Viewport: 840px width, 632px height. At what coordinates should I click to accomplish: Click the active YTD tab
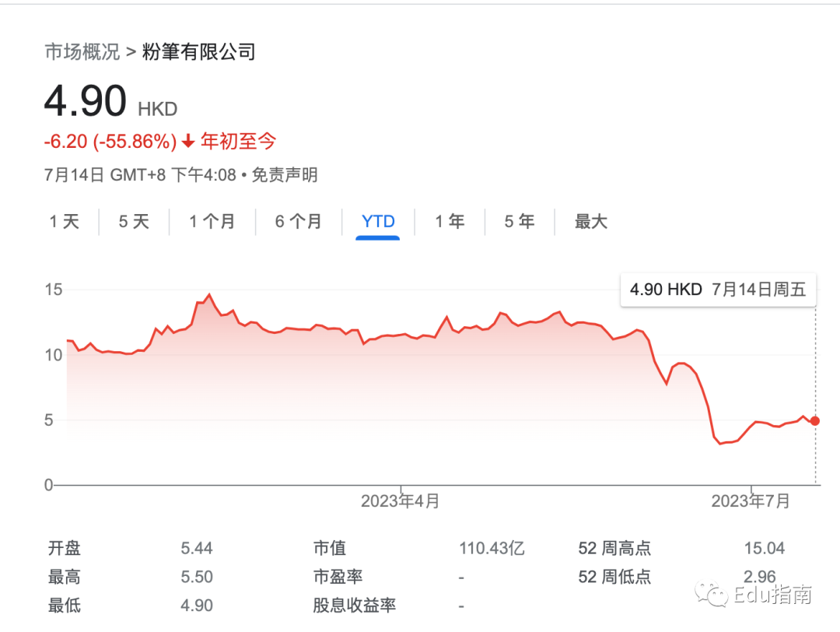(378, 222)
